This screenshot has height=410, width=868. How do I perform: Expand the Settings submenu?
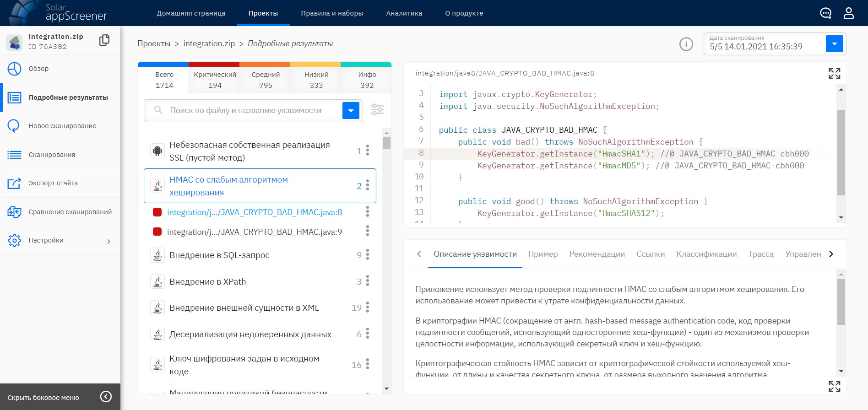tap(108, 241)
